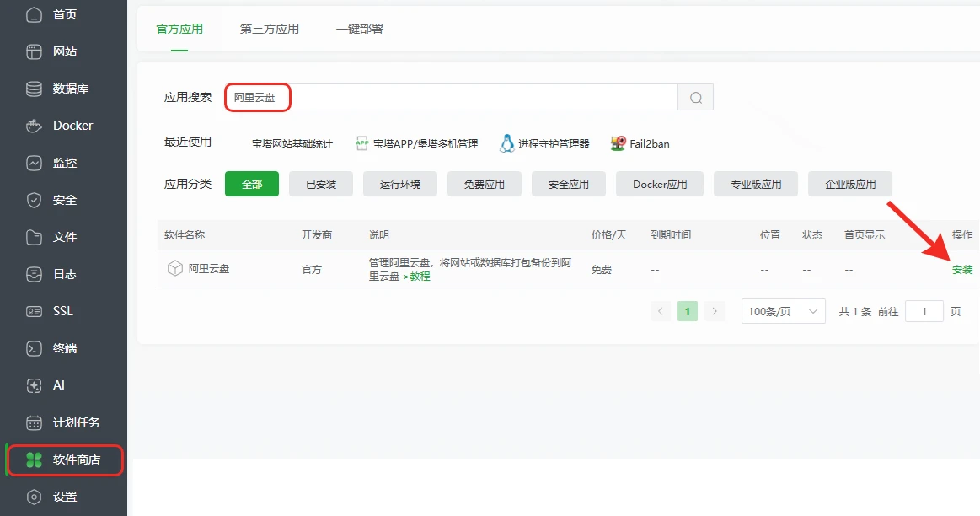Open Fail2ban text link
The image size is (980, 516).
tap(650, 144)
